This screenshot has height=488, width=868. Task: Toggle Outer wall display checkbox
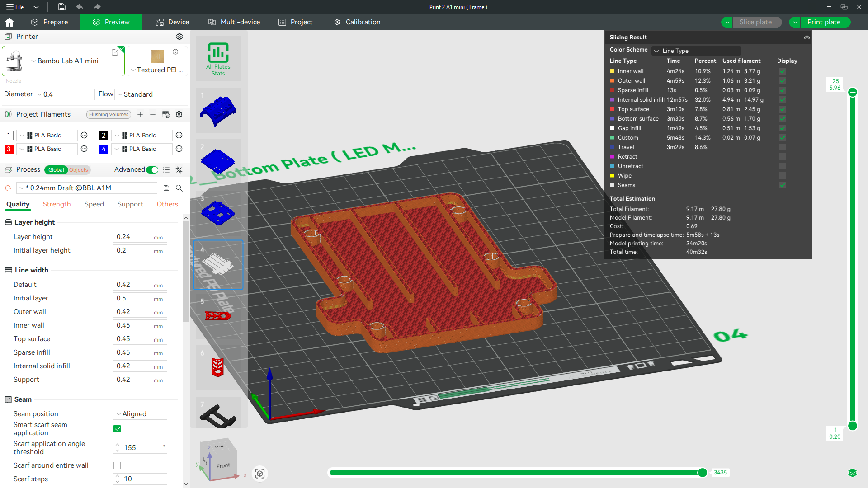(x=783, y=81)
